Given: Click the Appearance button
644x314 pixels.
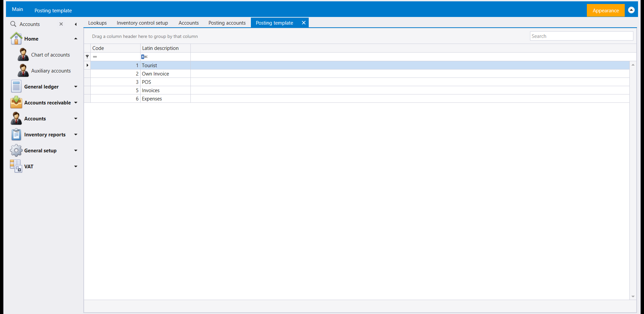Looking at the screenshot, I should click(605, 10).
